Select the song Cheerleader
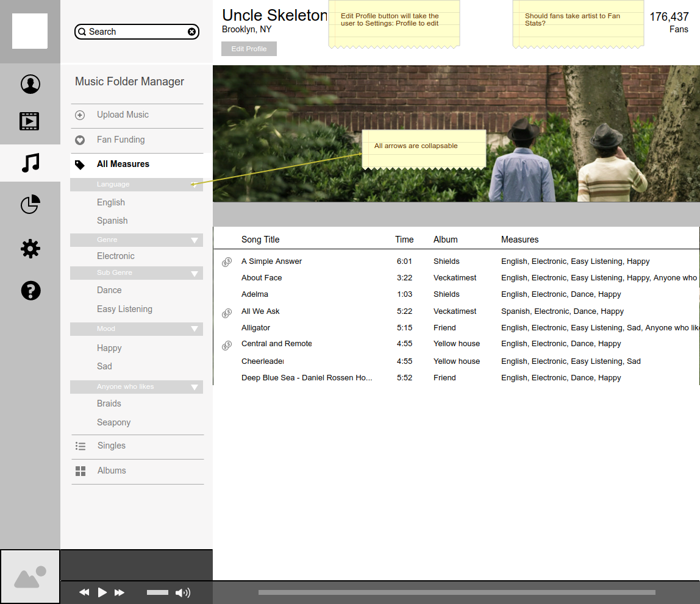Viewport: 700px width, 604px height. [262, 361]
